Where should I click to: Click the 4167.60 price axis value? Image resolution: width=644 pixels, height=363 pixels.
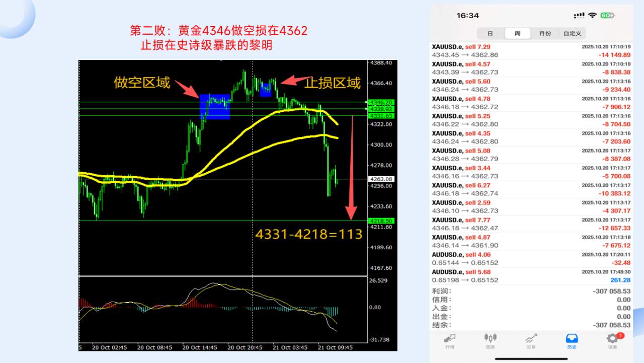pos(381,268)
